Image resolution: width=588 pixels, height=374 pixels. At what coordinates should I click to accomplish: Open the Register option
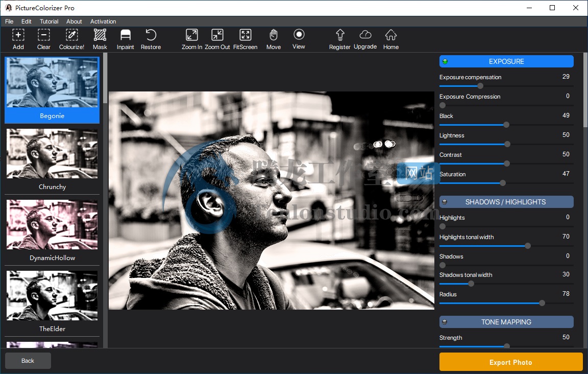(340, 39)
